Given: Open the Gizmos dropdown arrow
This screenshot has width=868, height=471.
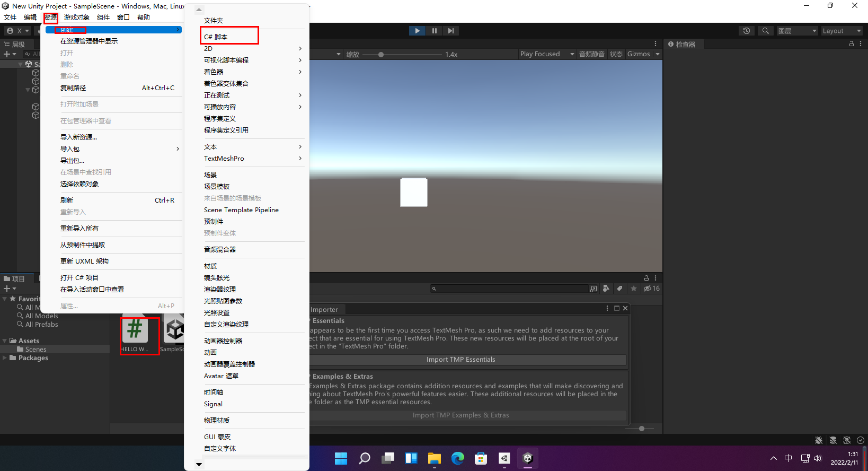Looking at the screenshot, I should click(x=658, y=54).
